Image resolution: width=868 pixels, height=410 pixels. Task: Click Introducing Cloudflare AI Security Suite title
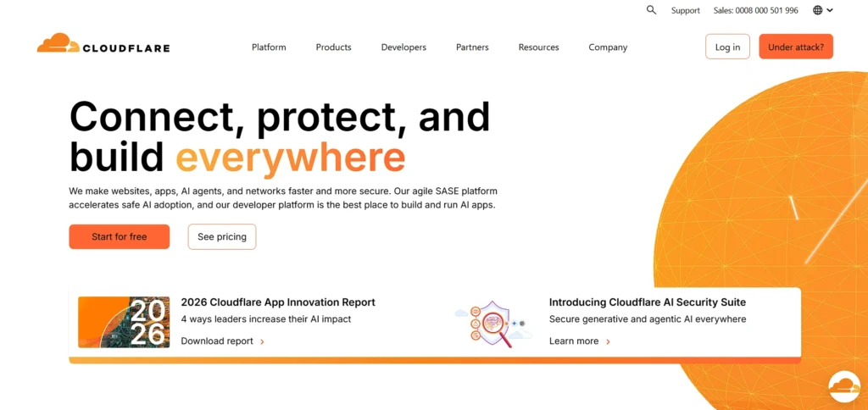pyautogui.click(x=647, y=302)
